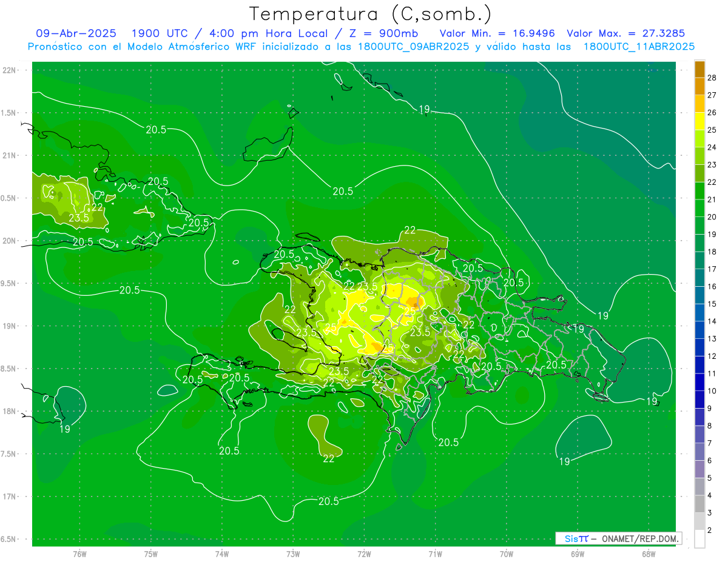Click the "12" label on the color scale

tap(713, 356)
